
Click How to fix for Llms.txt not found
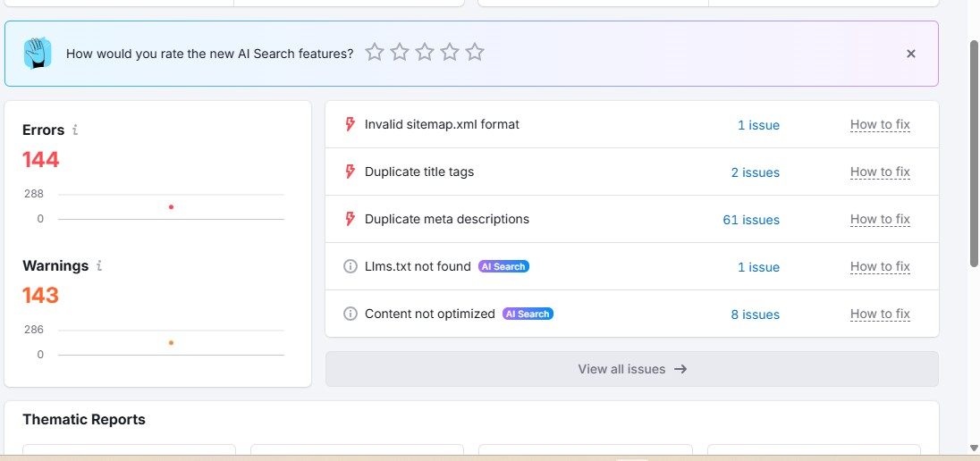coord(880,266)
